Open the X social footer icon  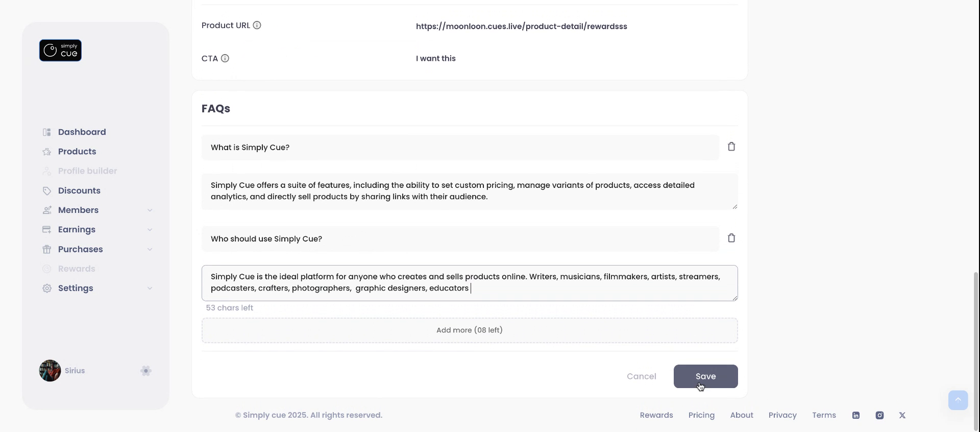click(902, 416)
